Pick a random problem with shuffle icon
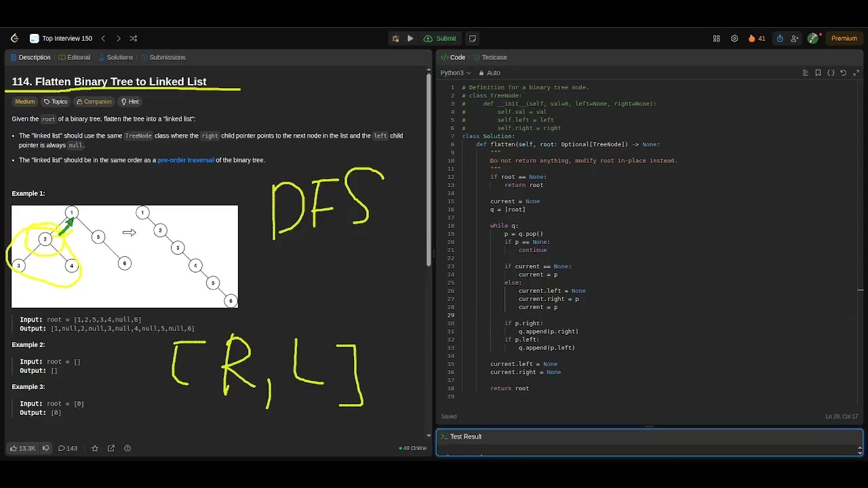The height and width of the screenshot is (488, 868). click(x=133, y=39)
